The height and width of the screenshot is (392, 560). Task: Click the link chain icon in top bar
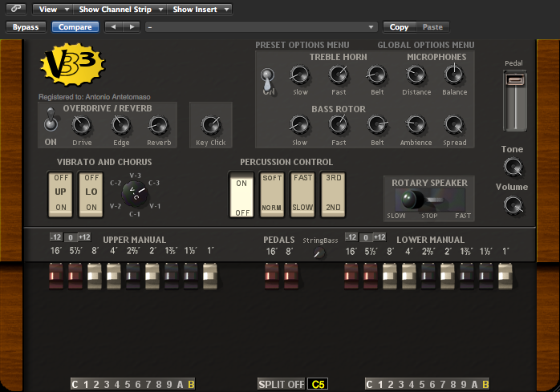(x=16, y=10)
